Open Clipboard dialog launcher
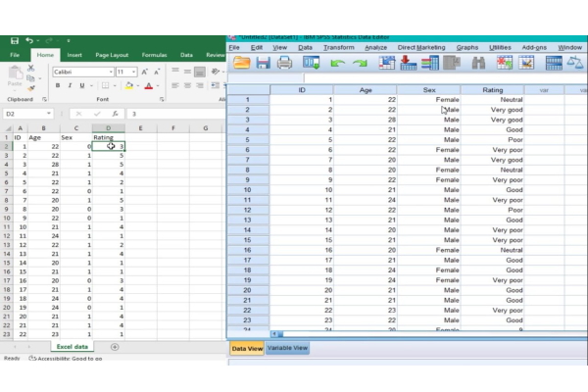588x392 pixels. pos(44,99)
